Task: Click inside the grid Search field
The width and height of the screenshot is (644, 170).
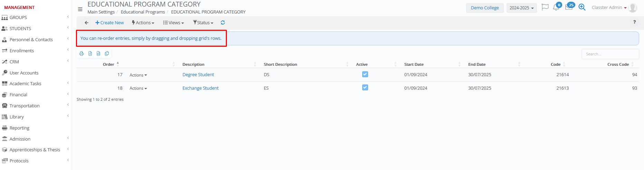Action: (610, 54)
